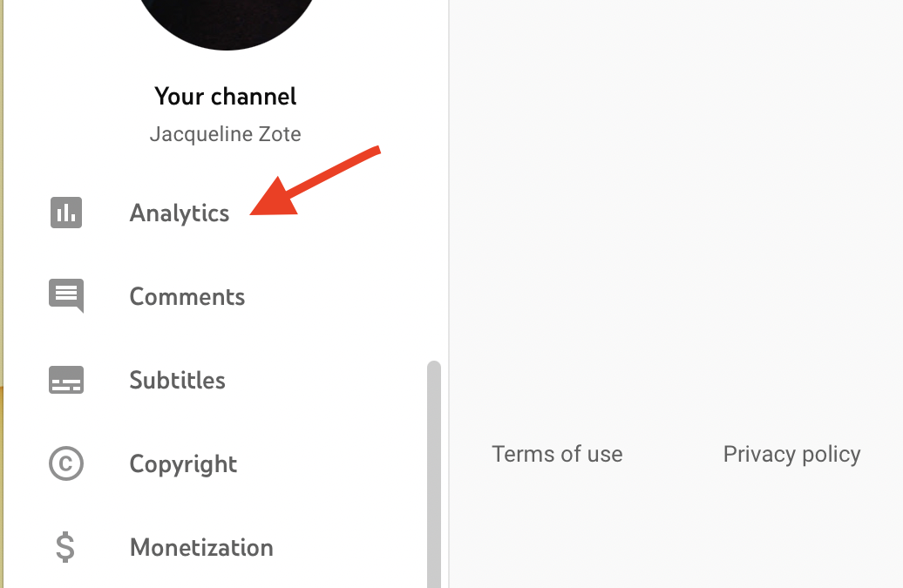Click the Copyright circled-C icon
Image resolution: width=903 pixels, height=588 pixels.
[x=66, y=463]
